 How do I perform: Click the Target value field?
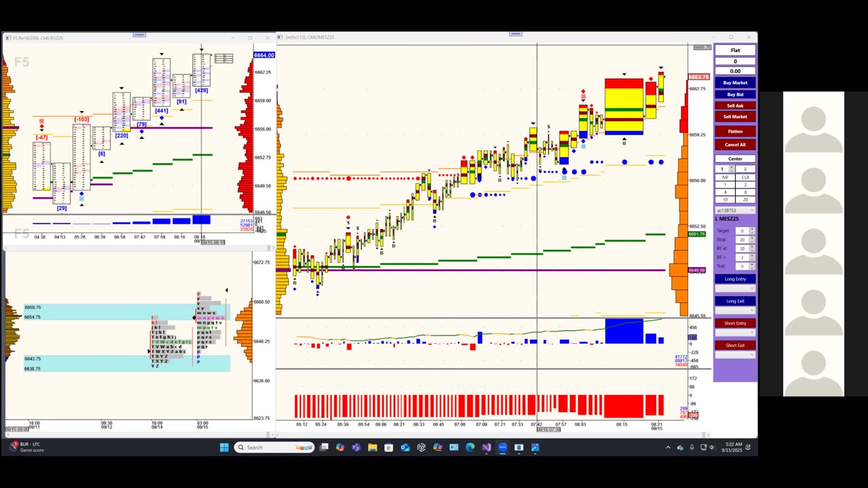click(743, 230)
